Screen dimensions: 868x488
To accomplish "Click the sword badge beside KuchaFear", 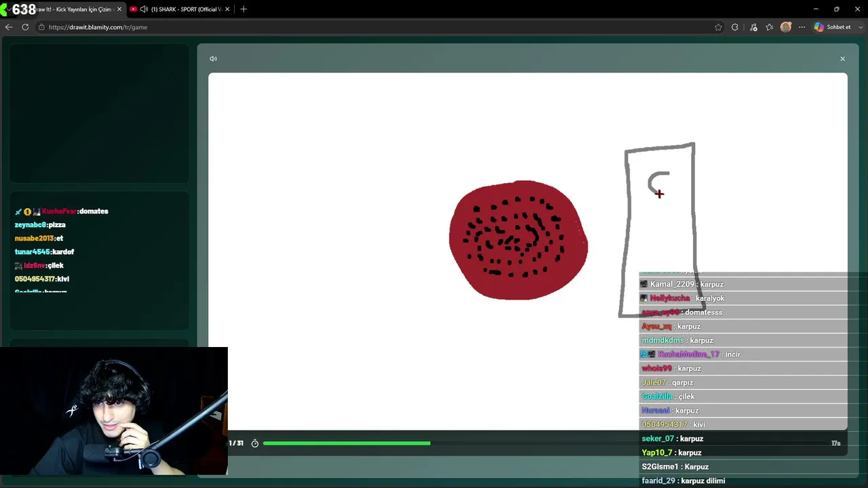I will [18, 211].
